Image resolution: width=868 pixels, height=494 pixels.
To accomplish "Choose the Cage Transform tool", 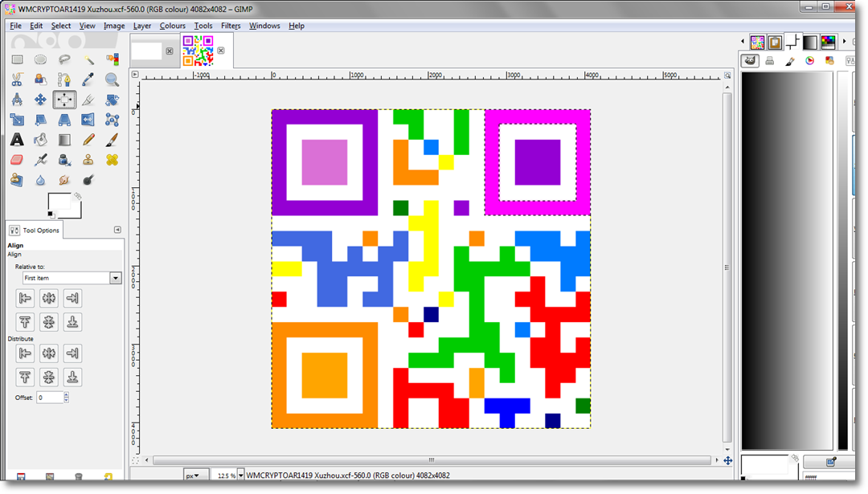I will coord(112,120).
